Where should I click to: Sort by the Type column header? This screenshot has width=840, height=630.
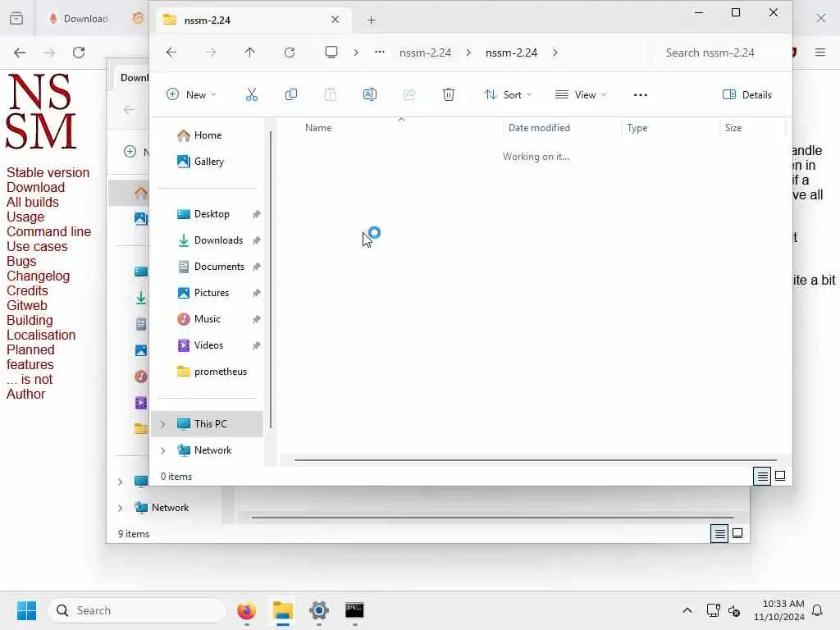(637, 128)
